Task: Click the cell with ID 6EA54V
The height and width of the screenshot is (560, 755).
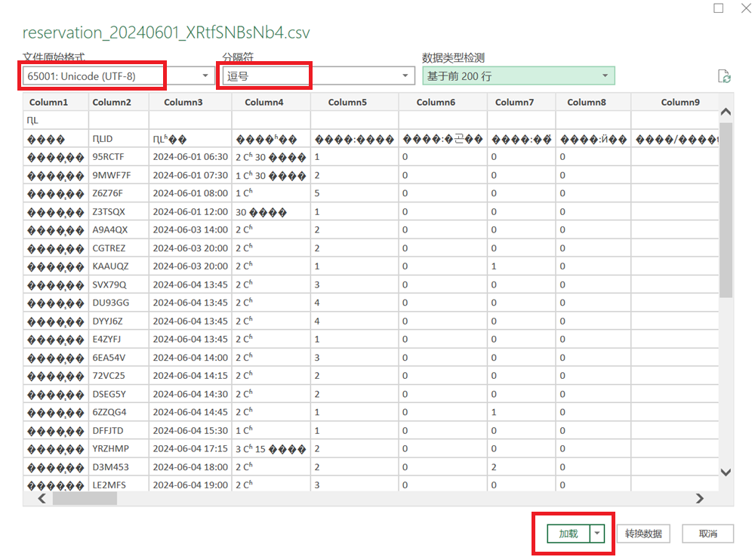Action: pyautogui.click(x=119, y=357)
